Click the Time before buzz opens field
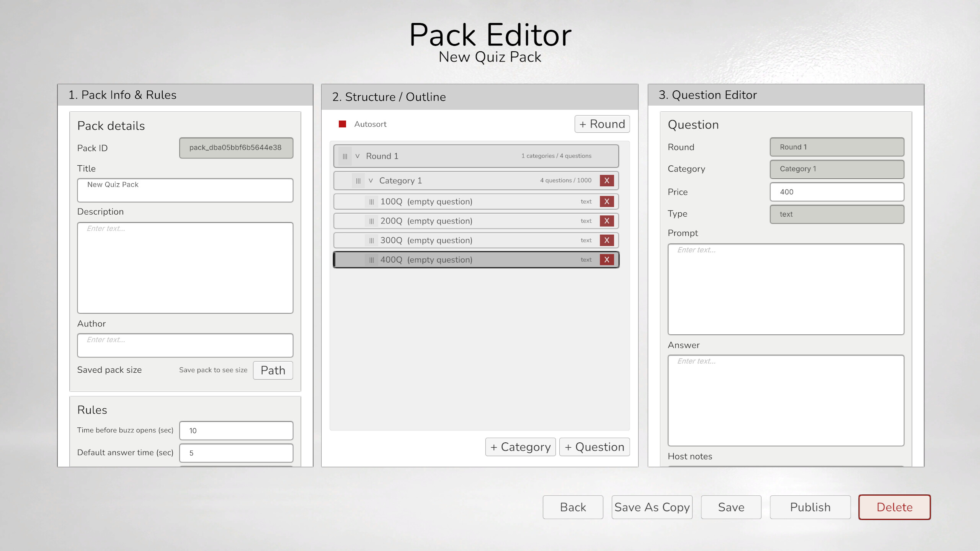 click(x=236, y=431)
